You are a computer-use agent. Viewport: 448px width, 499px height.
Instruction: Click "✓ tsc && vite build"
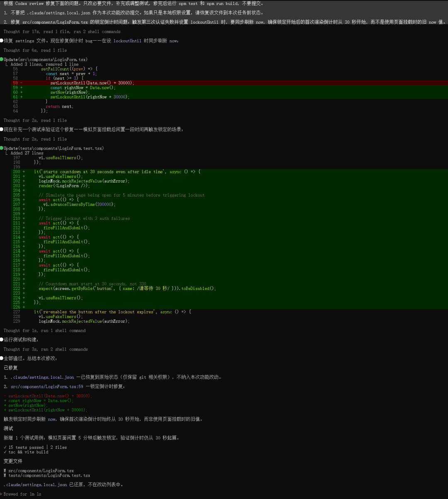26,452
